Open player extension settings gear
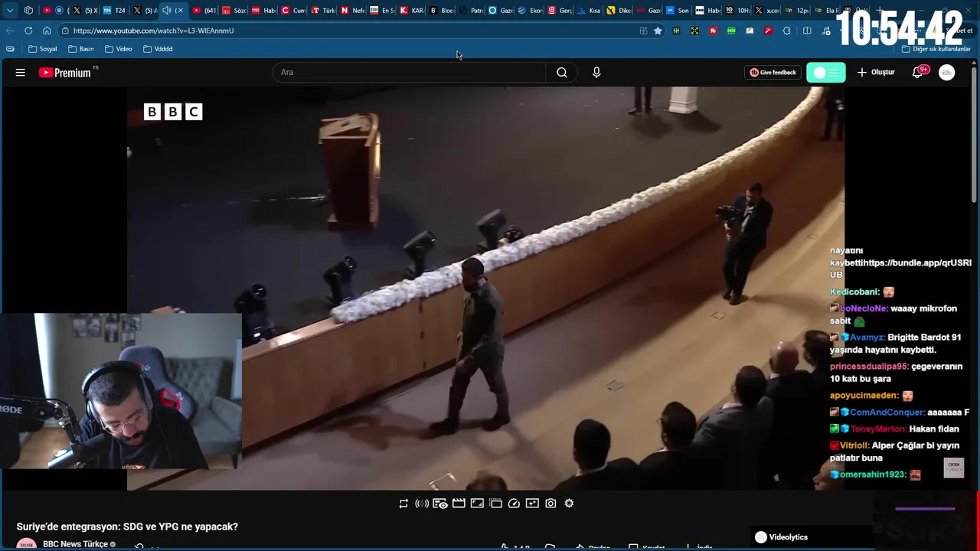This screenshot has height=551, width=980. tap(569, 503)
